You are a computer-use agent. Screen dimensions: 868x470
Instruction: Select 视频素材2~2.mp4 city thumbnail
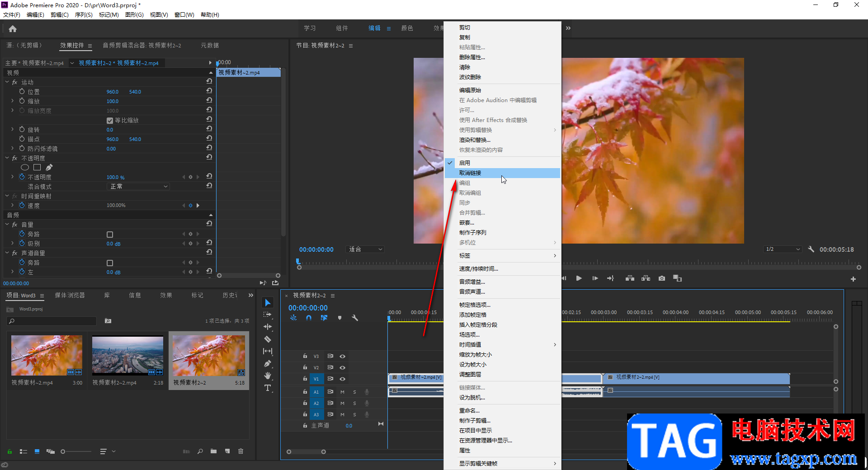click(127, 356)
